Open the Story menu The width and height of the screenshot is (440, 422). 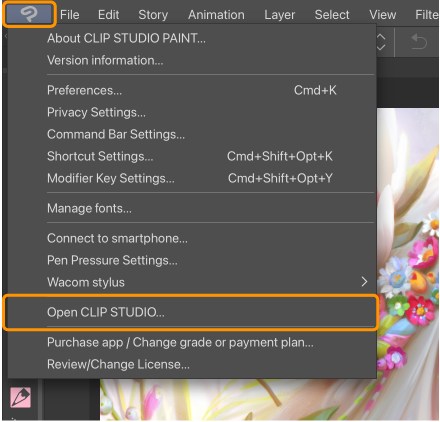pyautogui.click(x=153, y=15)
